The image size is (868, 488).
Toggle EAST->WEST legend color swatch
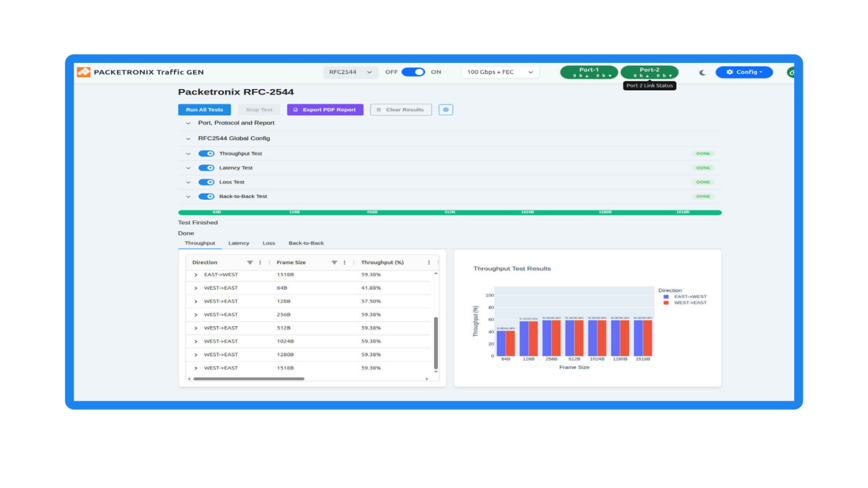click(666, 297)
